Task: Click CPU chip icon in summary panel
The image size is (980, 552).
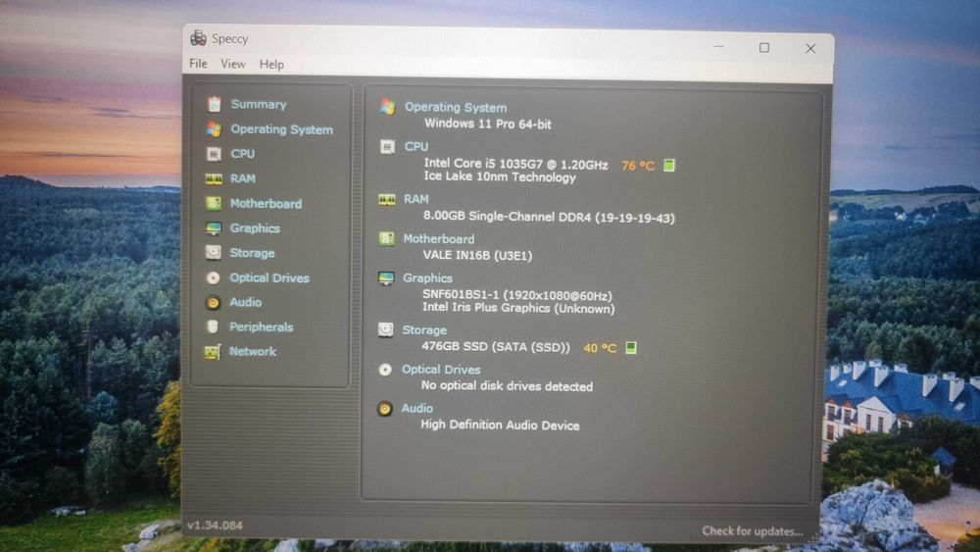Action: click(x=387, y=147)
